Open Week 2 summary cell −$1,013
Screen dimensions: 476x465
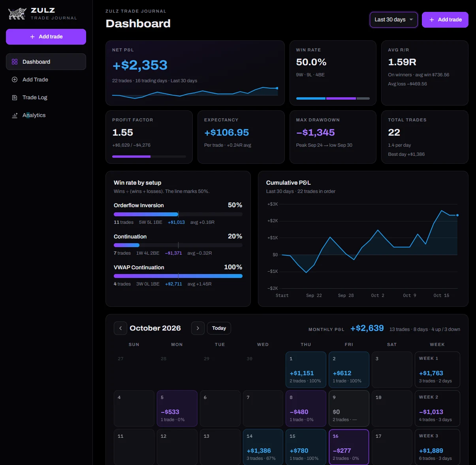coord(437,408)
